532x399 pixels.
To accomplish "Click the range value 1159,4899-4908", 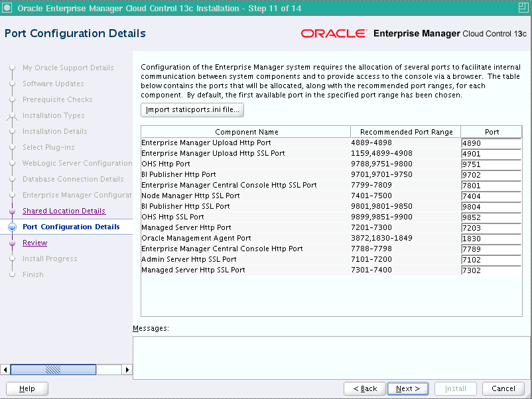I will click(x=381, y=153).
